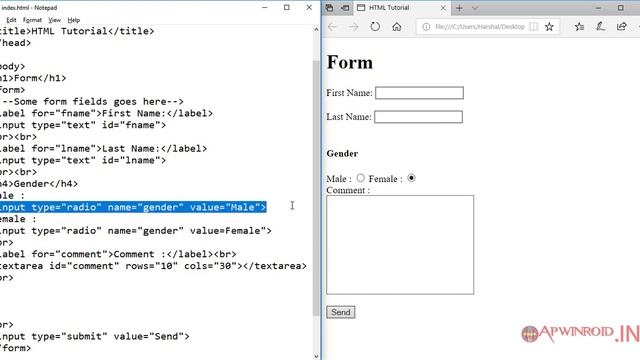640x360 pixels.
Task: Click the Gender h4 line in Notepad
Action: pos(39,184)
